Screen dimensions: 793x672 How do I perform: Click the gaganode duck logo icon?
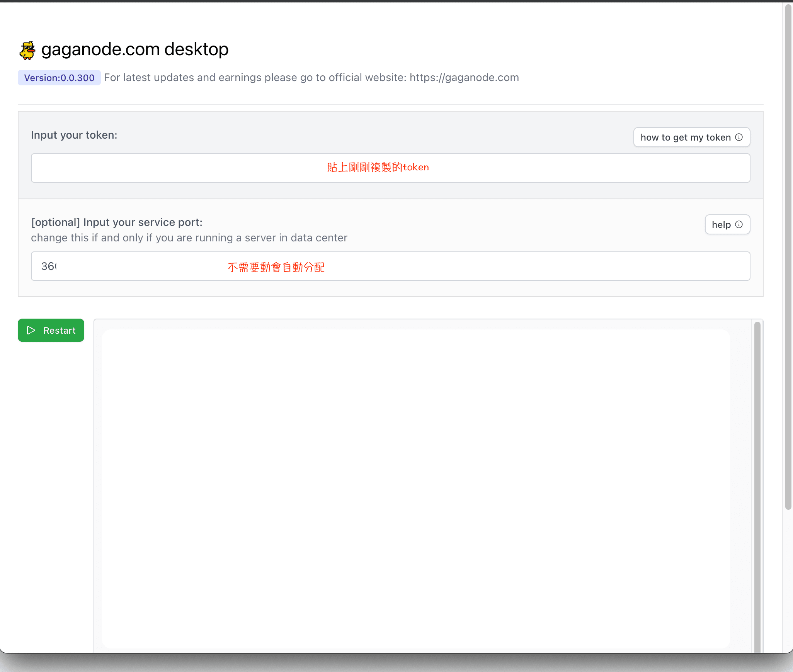[27, 51]
